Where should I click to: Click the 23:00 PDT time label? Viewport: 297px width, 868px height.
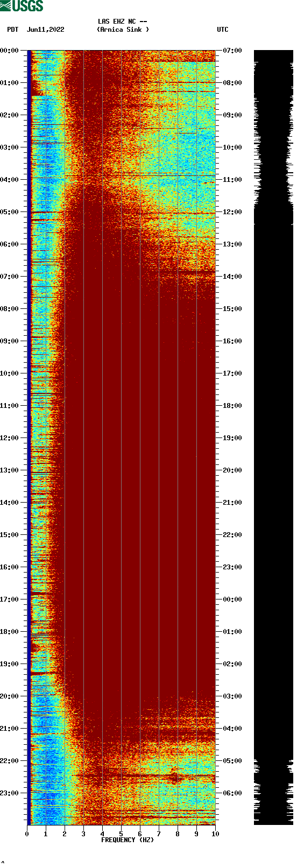click(10, 793)
